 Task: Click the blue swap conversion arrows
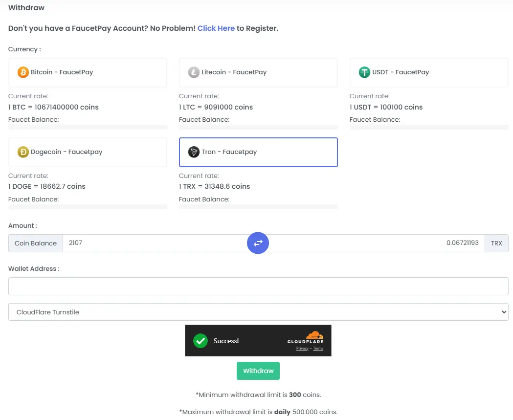pyautogui.click(x=258, y=243)
